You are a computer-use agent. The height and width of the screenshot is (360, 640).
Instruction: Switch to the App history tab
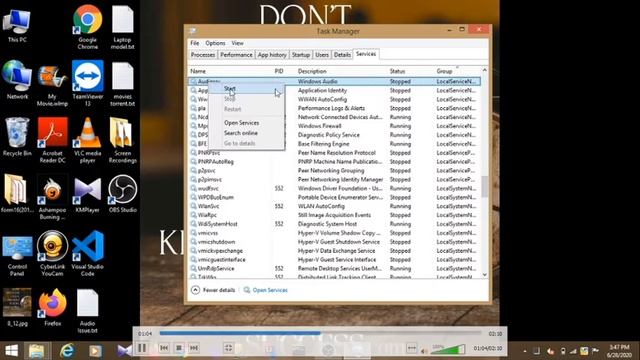[272, 55]
